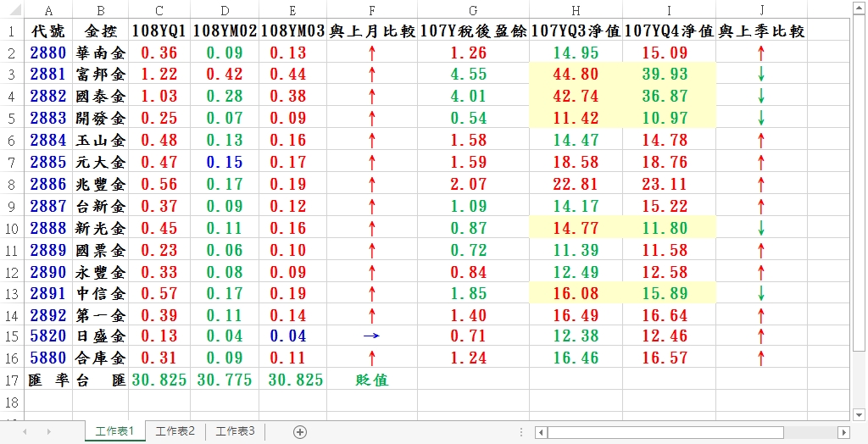Select 2.07 earnings cell
Viewport: 868px width, 444px height.
coord(473,183)
